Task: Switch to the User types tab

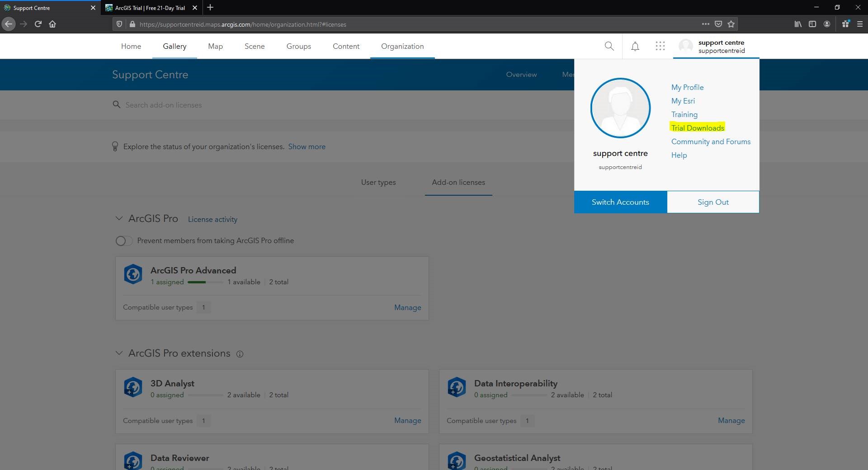Action: [378, 182]
